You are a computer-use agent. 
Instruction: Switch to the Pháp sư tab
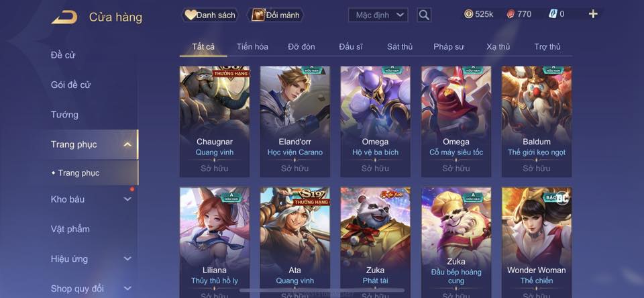pos(449,47)
